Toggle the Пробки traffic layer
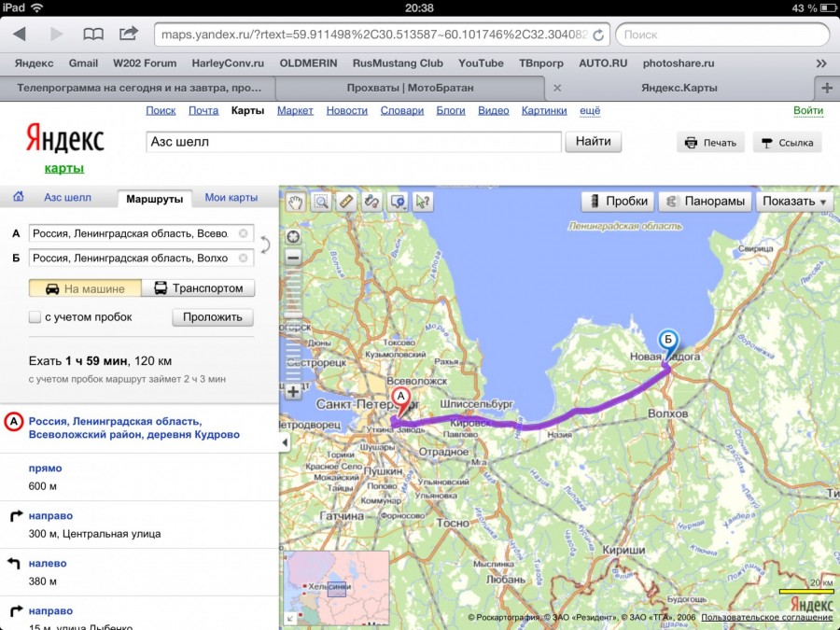The height and width of the screenshot is (630, 840). [x=618, y=202]
